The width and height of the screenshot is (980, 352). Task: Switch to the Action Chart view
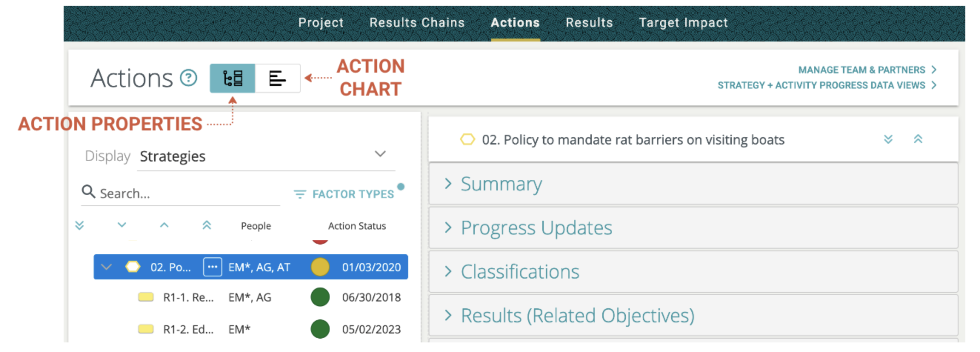pos(277,78)
